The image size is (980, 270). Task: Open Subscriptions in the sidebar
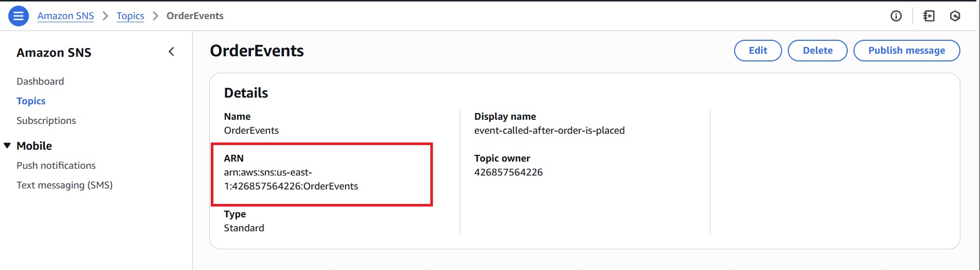tap(46, 121)
